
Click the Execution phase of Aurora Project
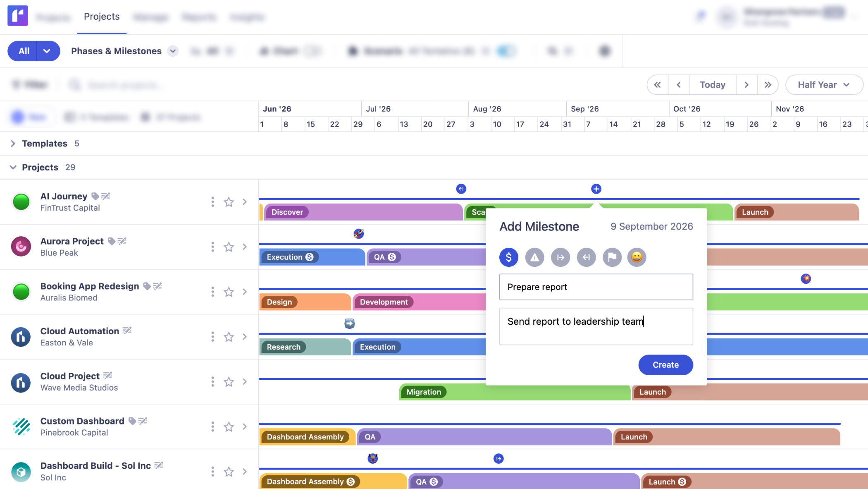tap(312, 257)
